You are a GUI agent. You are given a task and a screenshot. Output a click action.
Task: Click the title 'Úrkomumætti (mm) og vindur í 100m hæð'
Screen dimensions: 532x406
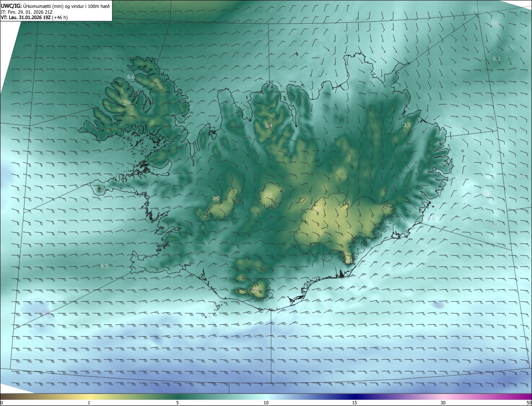point(66,6)
